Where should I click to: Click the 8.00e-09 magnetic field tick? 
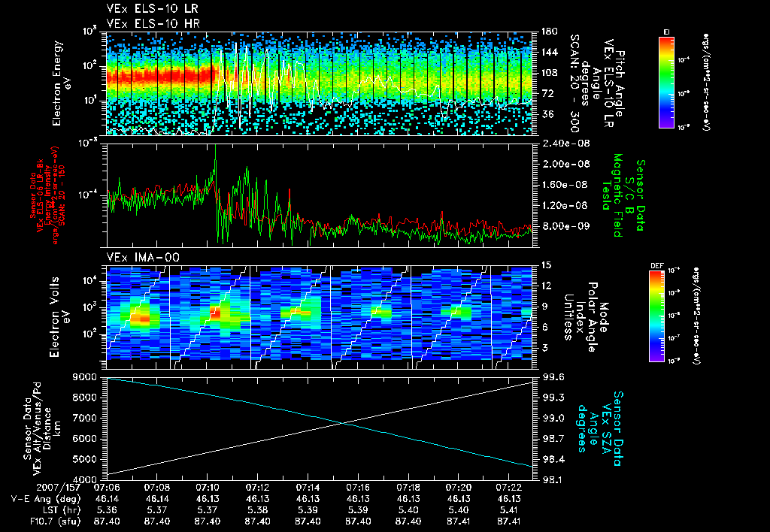click(565, 225)
